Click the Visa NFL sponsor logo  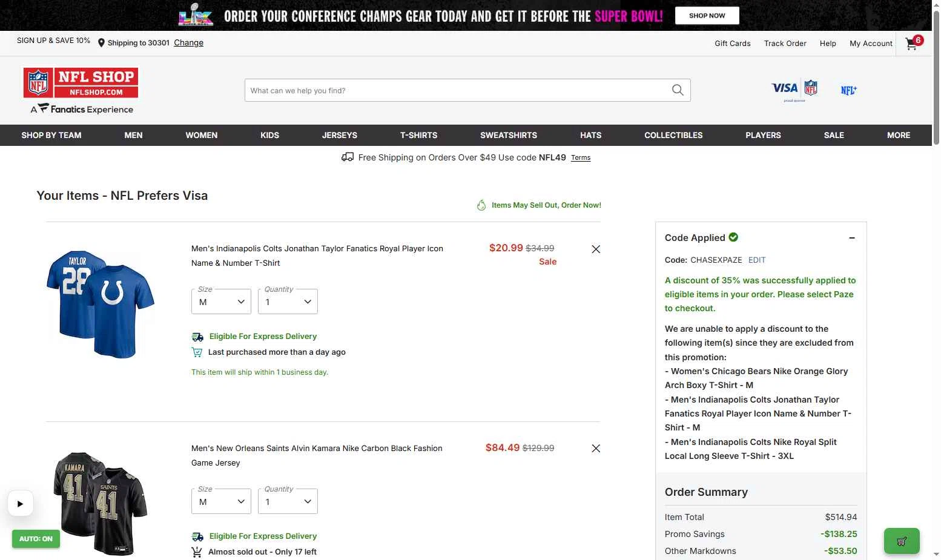tap(794, 90)
